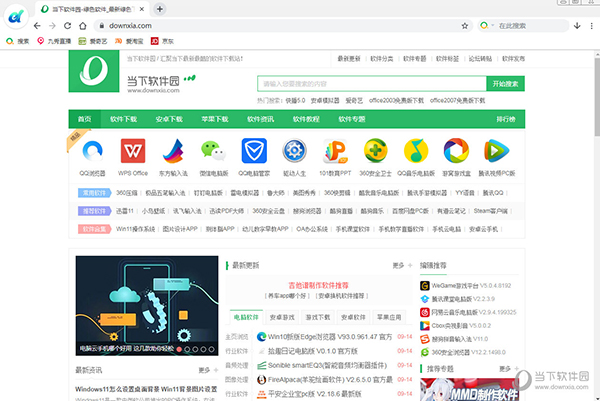This screenshot has height=401, width=600.
Task: Open the Steam客户端 link
Action: (491, 211)
